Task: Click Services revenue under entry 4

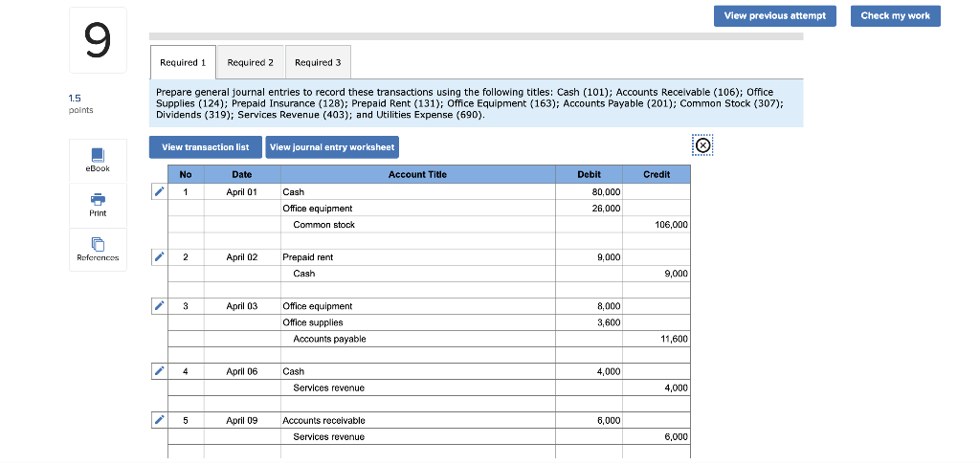Action: pos(418,387)
